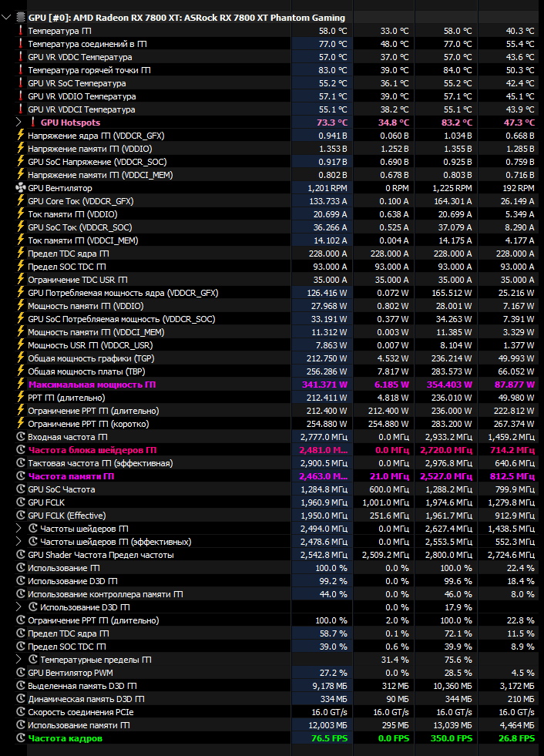Expand Частоты шейдеров ГП (эффективных) group
544x756 pixels.
click(18, 542)
